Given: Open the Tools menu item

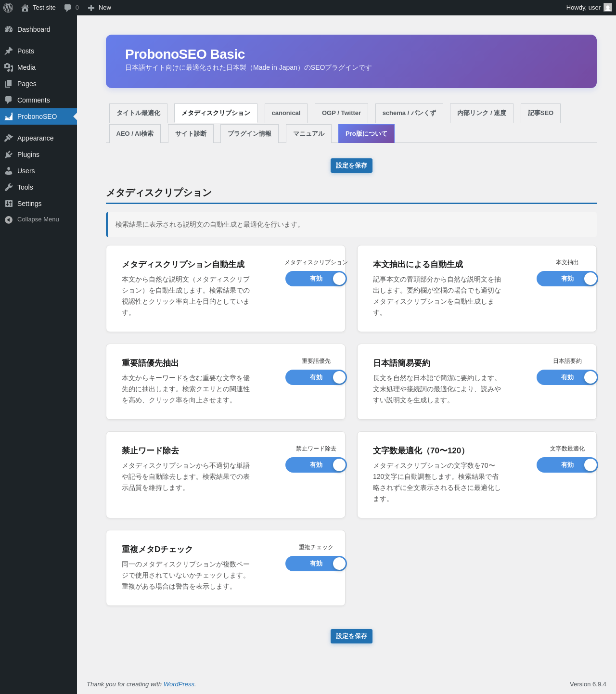Looking at the screenshot, I should point(38,187).
